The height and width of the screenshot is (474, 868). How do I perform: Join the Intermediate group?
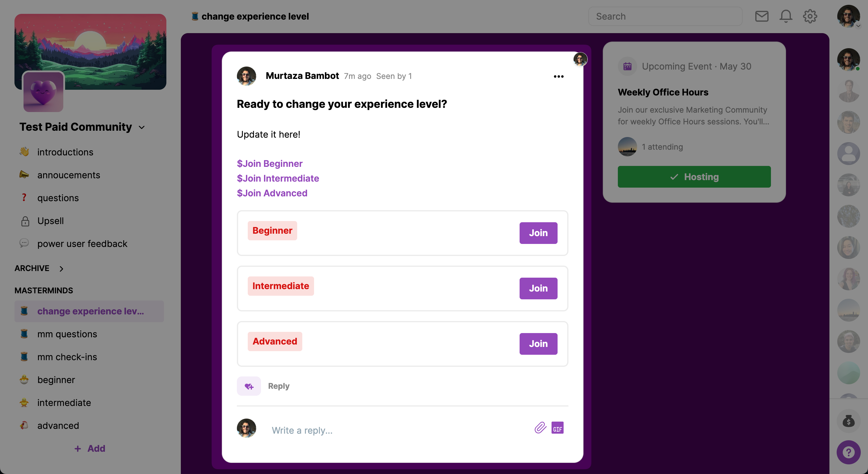point(538,288)
